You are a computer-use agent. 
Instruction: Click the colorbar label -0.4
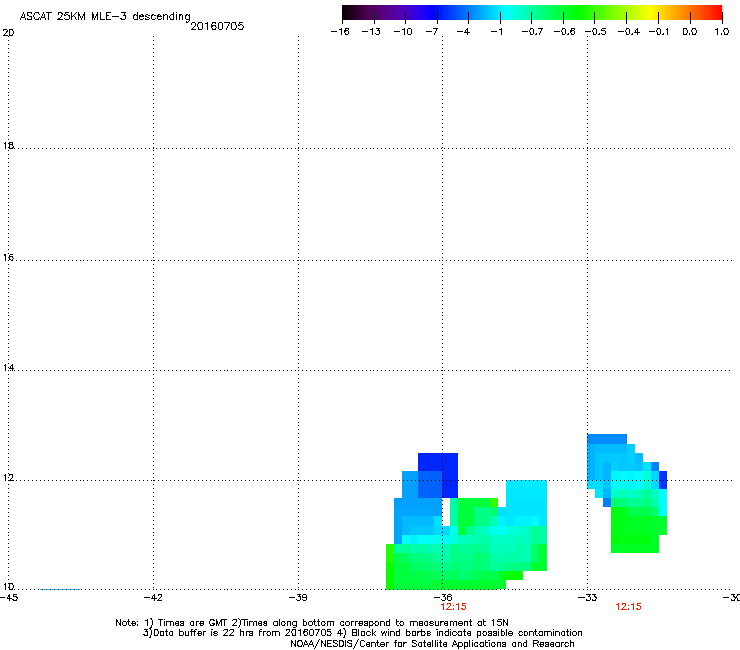(629, 32)
